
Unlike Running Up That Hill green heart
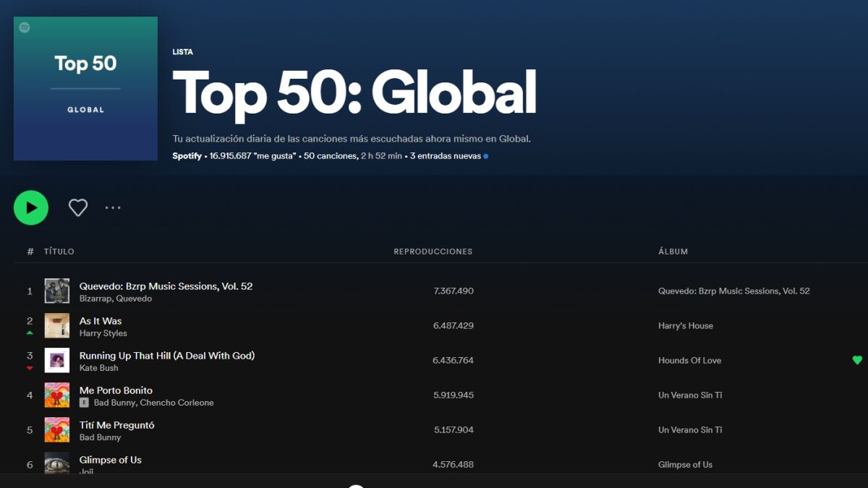coord(857,360)
